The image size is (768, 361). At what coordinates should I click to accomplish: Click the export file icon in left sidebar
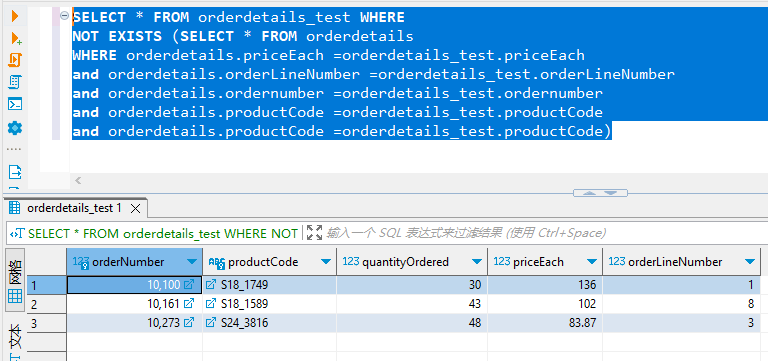click(15, 172)
